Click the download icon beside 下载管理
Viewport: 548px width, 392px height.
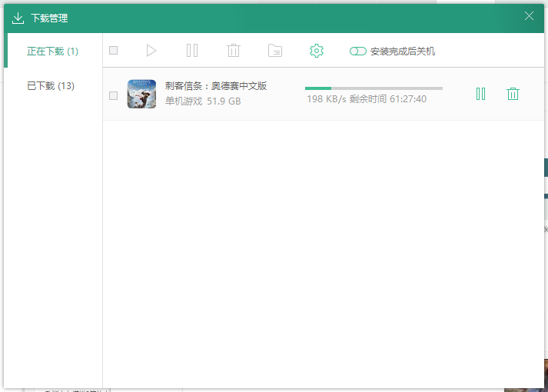18,18
